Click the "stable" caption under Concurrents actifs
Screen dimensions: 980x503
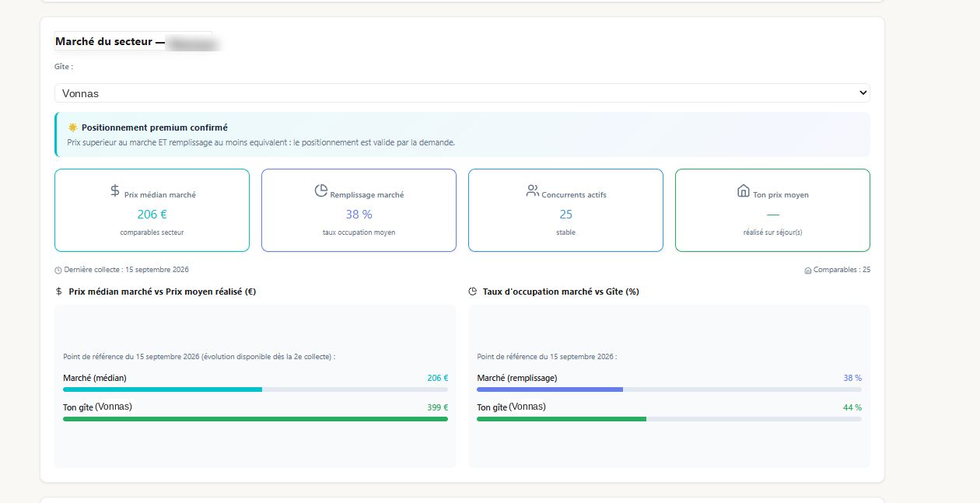click(566, 232)
